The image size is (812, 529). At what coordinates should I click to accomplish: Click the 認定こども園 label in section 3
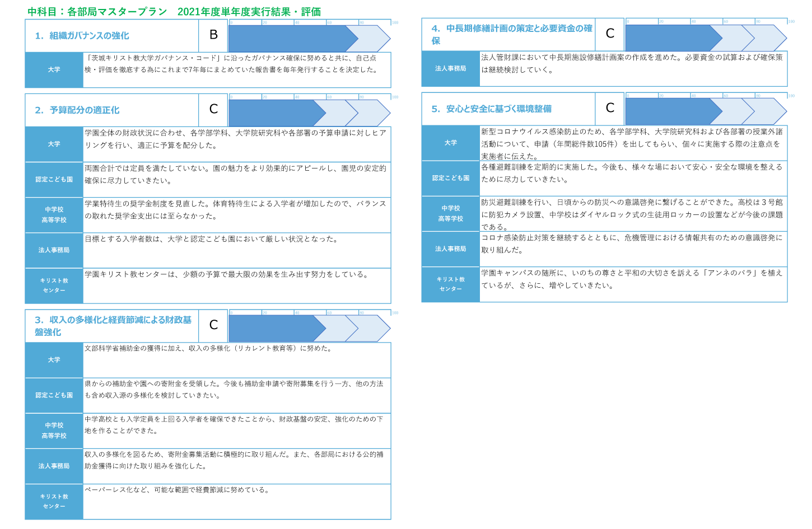tap(54, 395)
